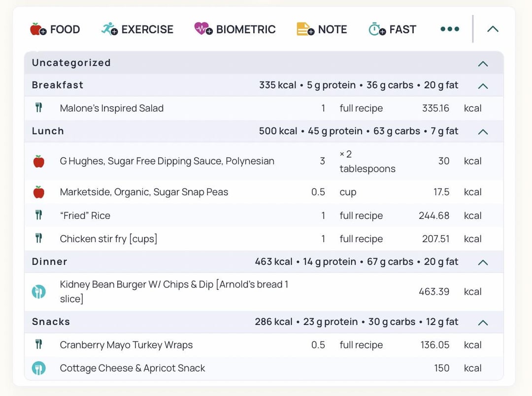Click the add Biometric heart icon
Image resolution: width=532 pixels, height=396 pixels.
203,29
